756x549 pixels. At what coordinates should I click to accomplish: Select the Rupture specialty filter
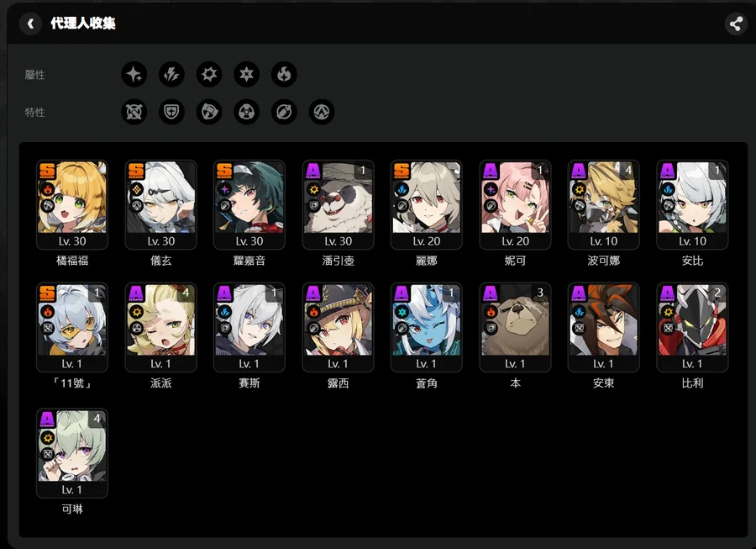[322, 112]
